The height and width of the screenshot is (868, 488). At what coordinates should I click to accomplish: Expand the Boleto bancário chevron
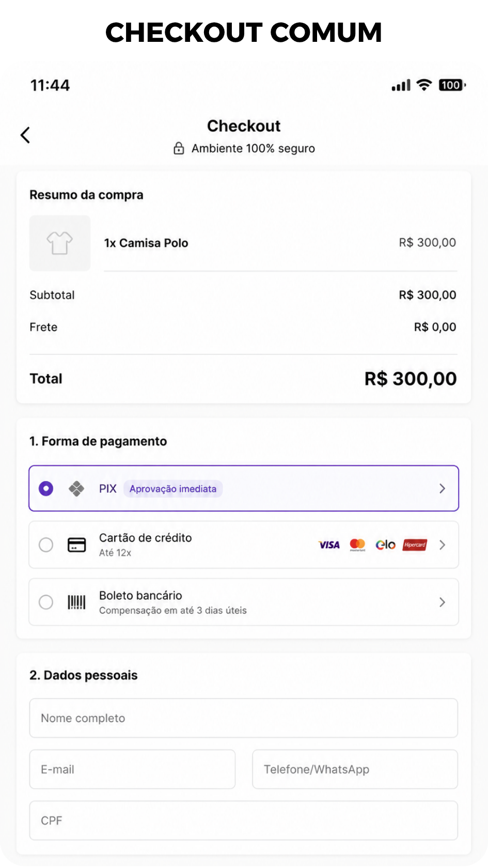(442, 602)
